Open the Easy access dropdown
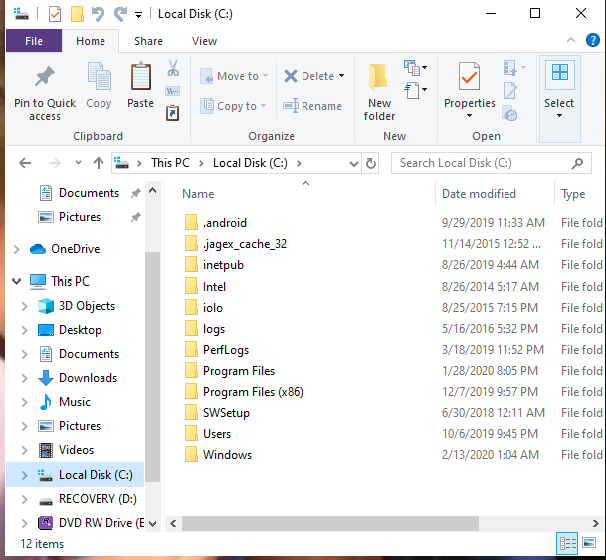Viewport: 606px width, 560px height. coord(416,91)
